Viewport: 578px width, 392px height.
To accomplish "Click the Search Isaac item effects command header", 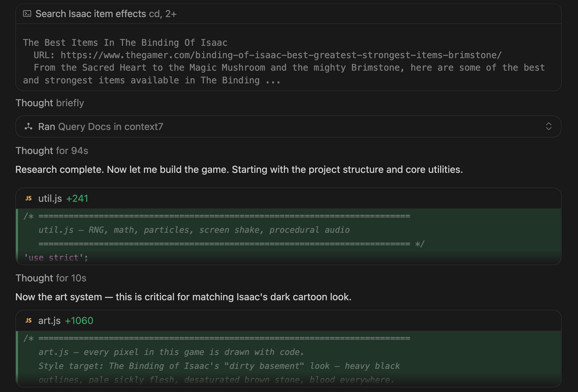I will coord(288,14).
